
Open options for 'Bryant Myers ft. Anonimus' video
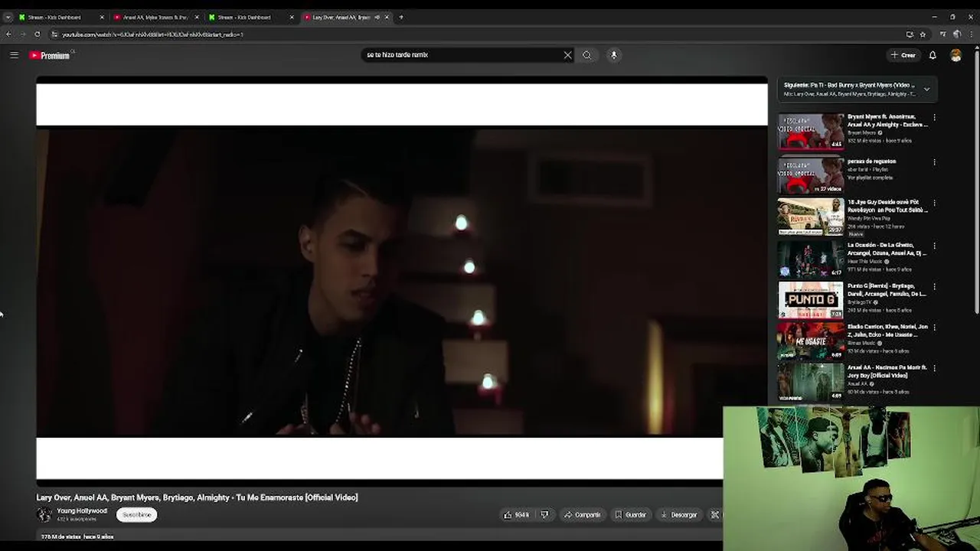pos(934,119)
